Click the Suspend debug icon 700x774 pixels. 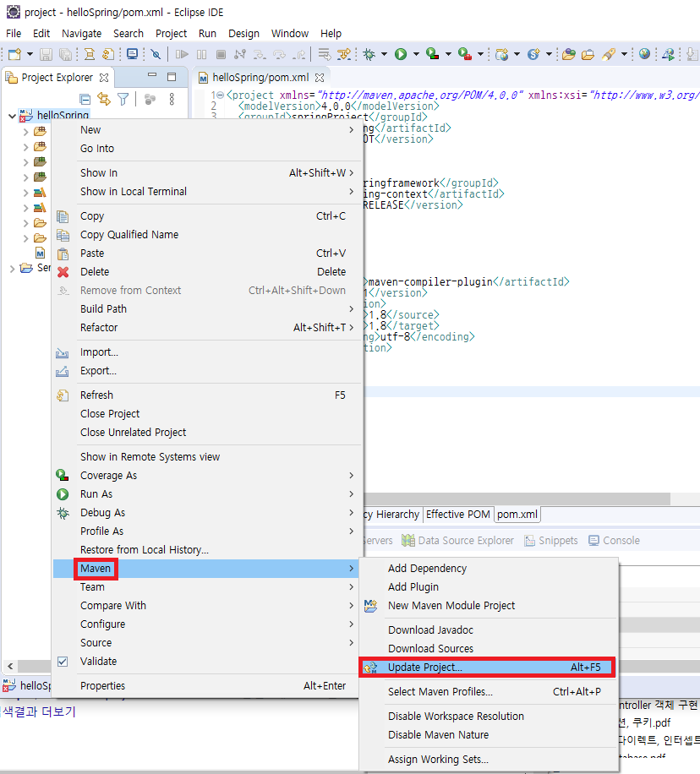pos(201,54)
